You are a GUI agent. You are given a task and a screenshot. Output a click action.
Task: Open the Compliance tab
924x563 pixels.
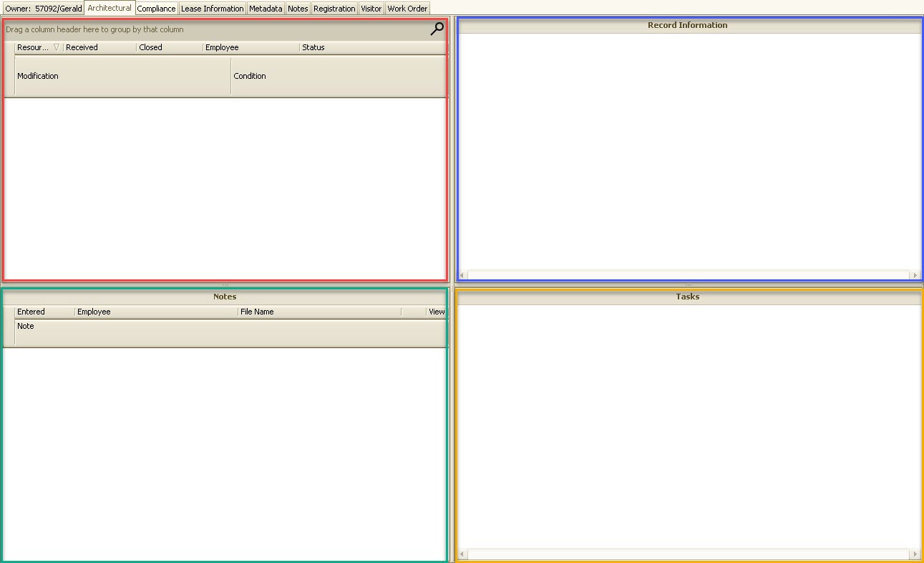tap(156, 9)
